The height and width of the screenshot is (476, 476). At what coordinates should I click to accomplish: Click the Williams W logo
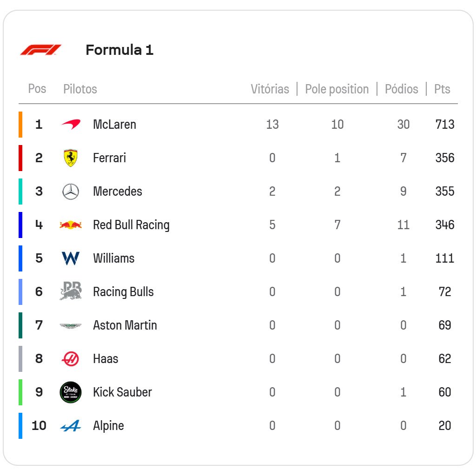pyautogui.click(x=71, y=258)
